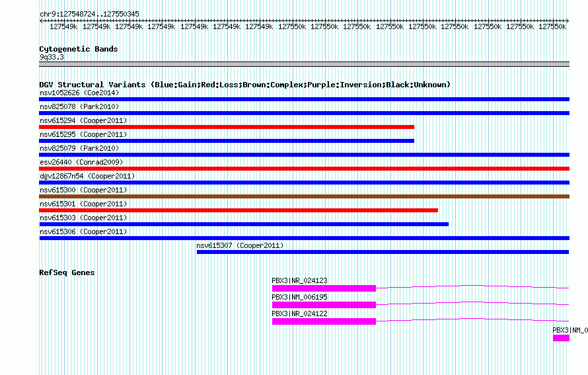
Task: Click the PBX3|NM_006195 intron line
Action: [x=472, y=302]
